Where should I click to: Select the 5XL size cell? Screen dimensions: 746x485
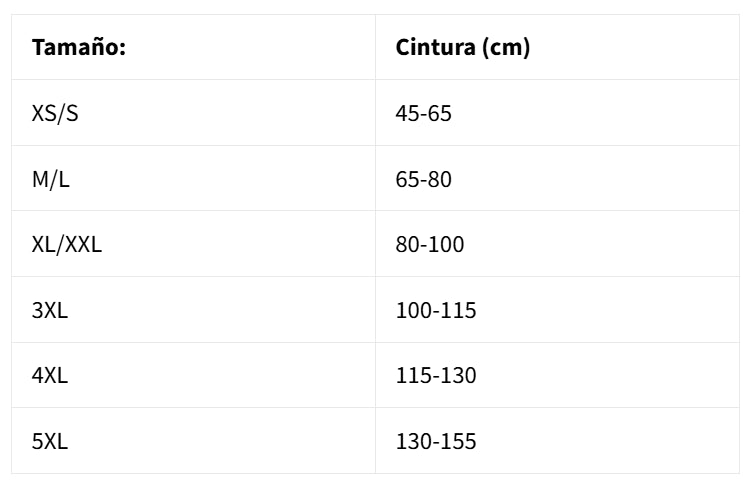point(50,441)
